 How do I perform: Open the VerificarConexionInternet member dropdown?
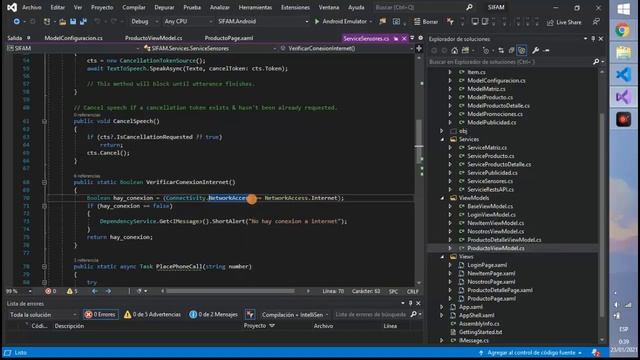(x=346, y=48)
